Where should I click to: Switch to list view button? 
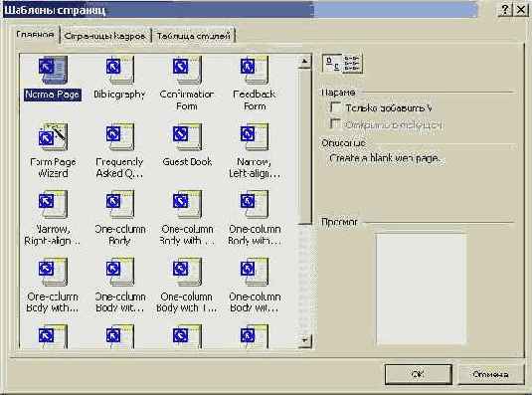point(352,63)
